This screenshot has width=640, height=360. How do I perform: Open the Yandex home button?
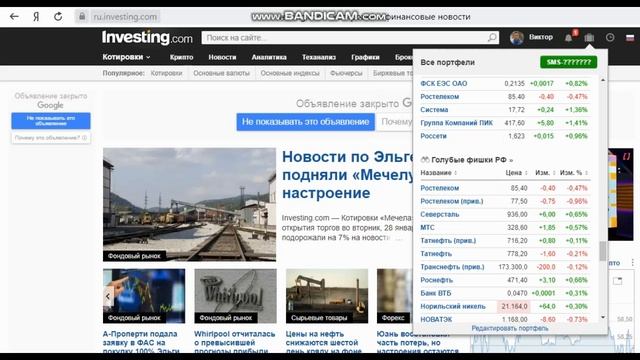click(x=36, y=17)
